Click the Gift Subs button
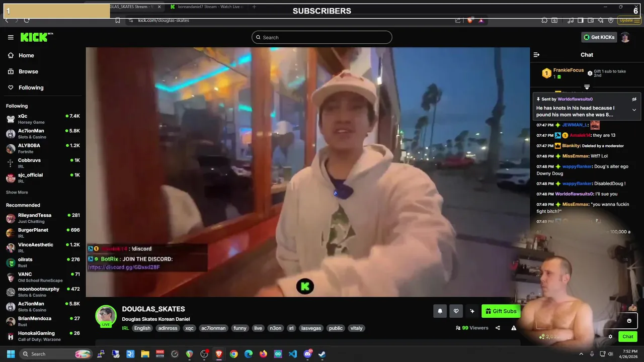Viewport: 644px width, 362px height. (501, 311)
